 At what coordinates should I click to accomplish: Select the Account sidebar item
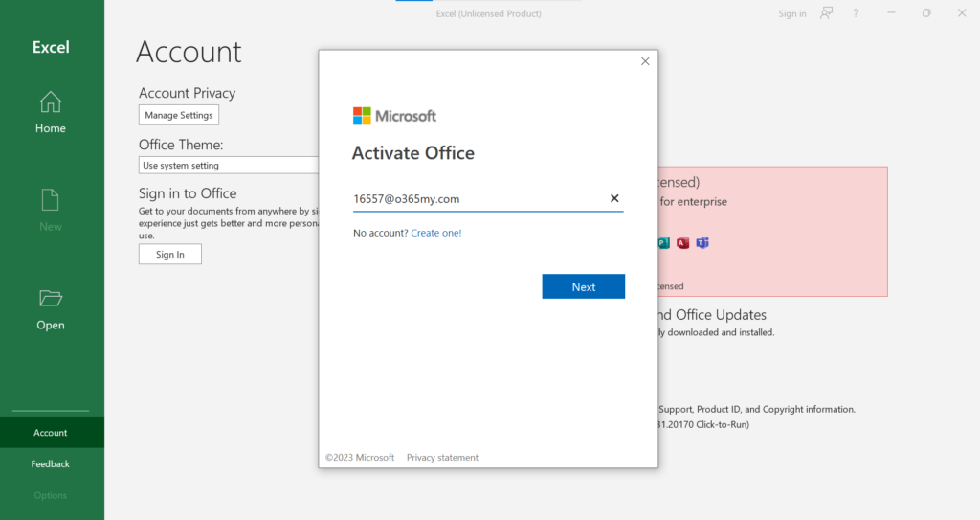[x=51, y=433]
